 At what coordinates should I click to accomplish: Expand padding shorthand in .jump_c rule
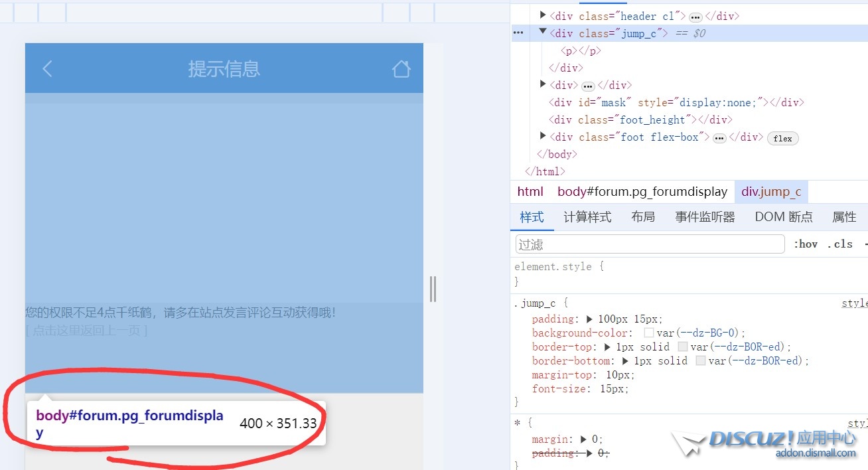tap(589, 319)
